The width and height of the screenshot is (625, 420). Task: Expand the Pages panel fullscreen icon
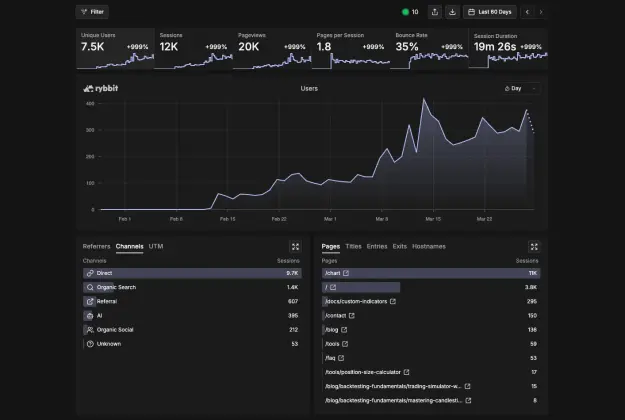coord(534,247)
